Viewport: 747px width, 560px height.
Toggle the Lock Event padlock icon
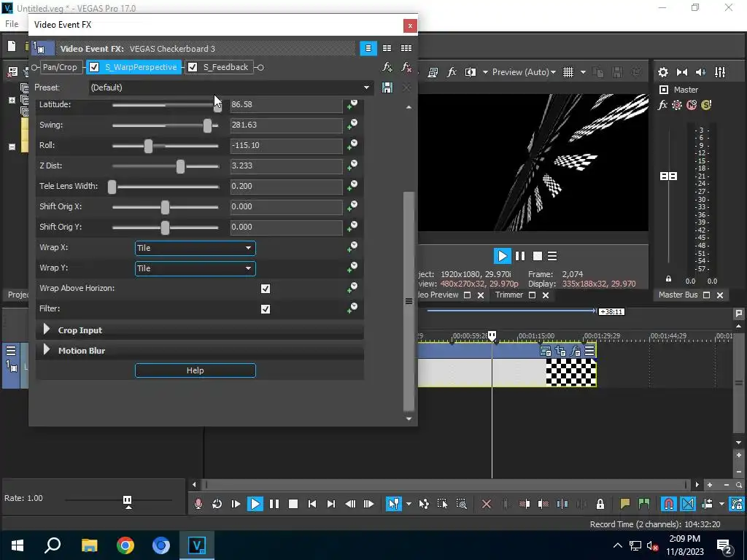600,504
